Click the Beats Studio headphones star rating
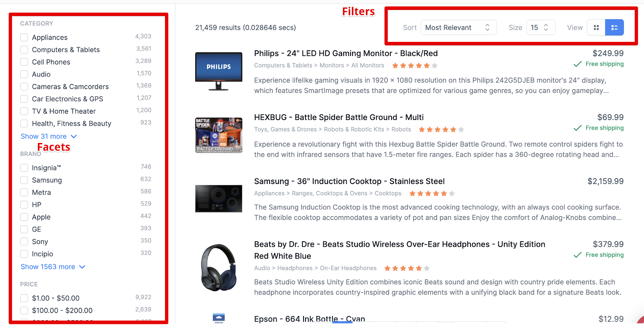Viewport: 644px width, 325px height. [x=407, y=268]
